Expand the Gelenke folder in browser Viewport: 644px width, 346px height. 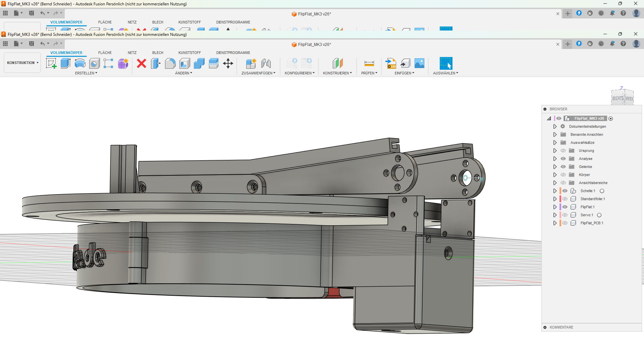tap(555, 167)
